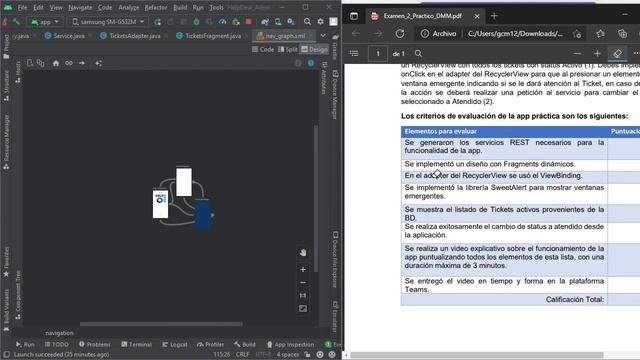Toggle the Build Variants tool window
This screenshot has height=360, width=640.
(6, 309)
